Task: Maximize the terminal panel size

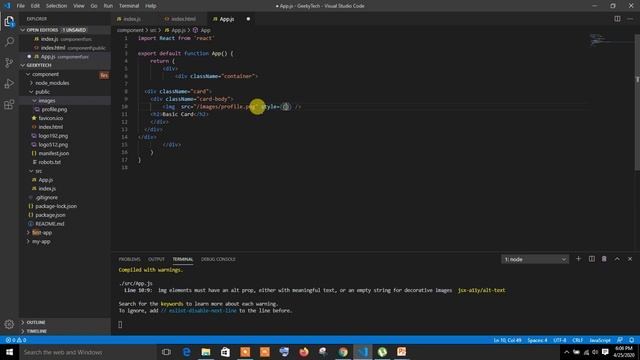Action: [617, 259]
